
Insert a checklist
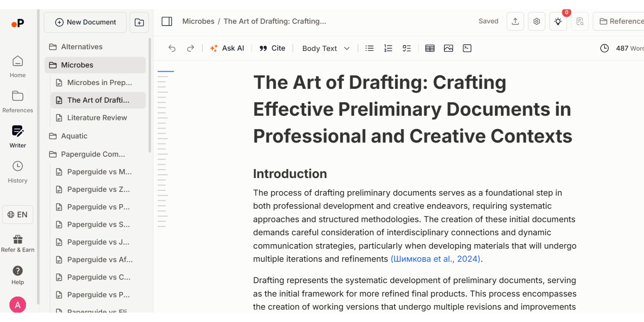pos(407,48)
